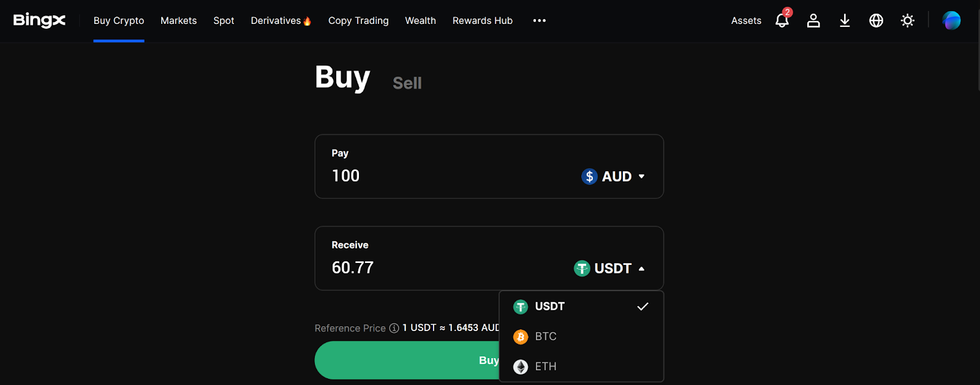Switch theme using the sun icon
This screenshot has height=385, width=980.
(907, 20)
